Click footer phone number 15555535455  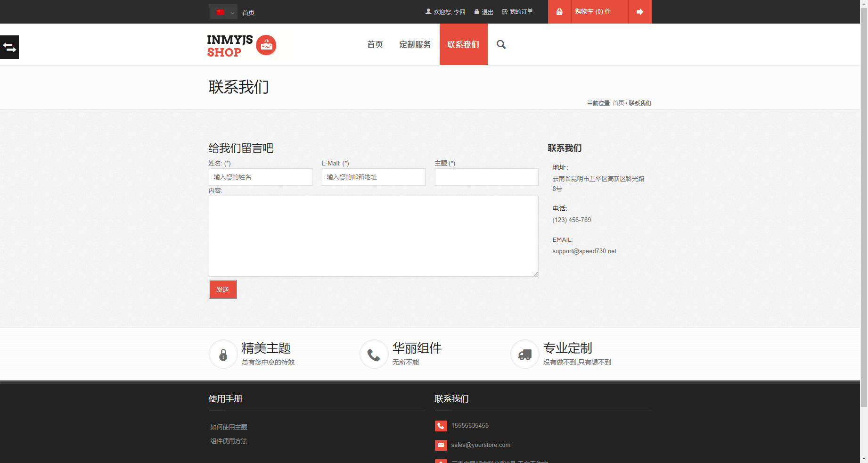pyautogui.click(x=470, y=426)
